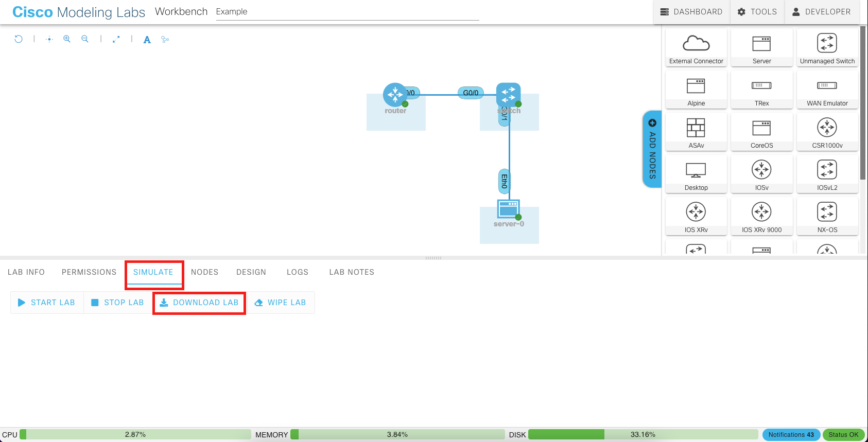Select the SIMULATE tab
This screenshot has width=868, height=442.
pos(153,272)
